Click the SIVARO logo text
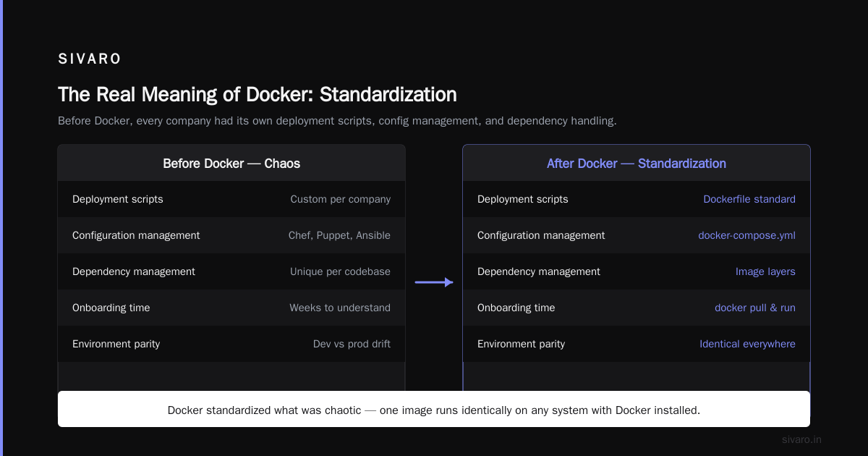The image size is (868, 456). tap(90, 59)
